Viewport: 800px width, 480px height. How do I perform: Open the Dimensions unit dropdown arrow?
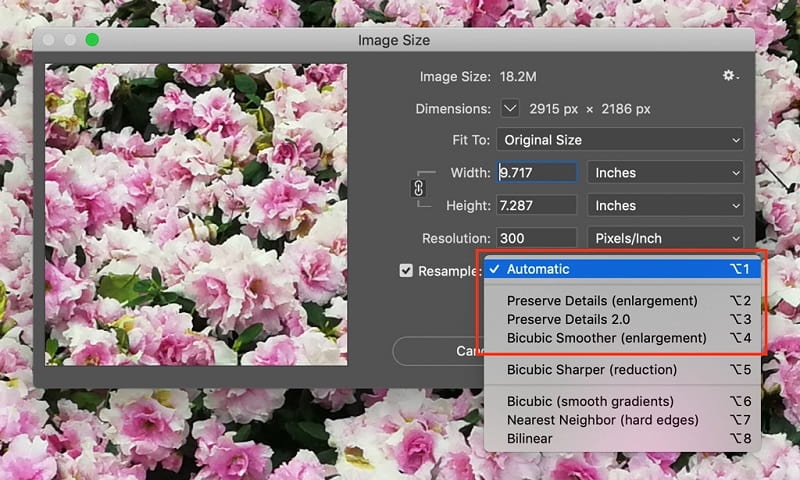[510, 108]
